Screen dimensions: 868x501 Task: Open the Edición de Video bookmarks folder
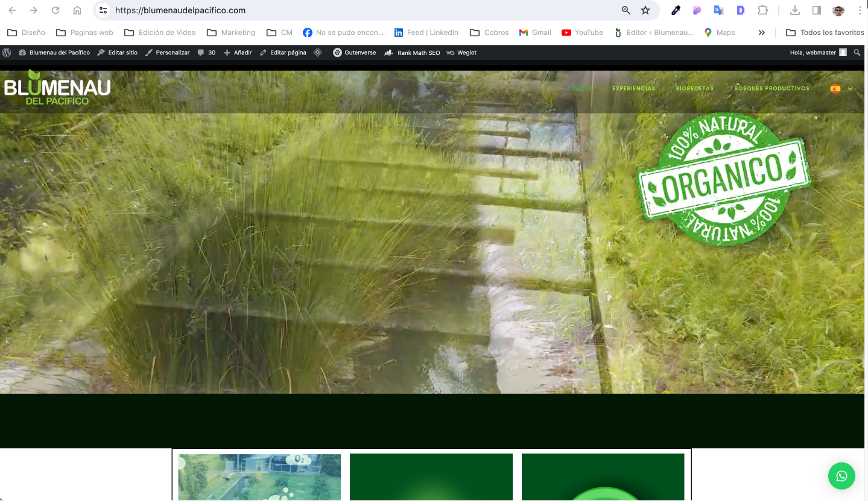coord(160,33)
